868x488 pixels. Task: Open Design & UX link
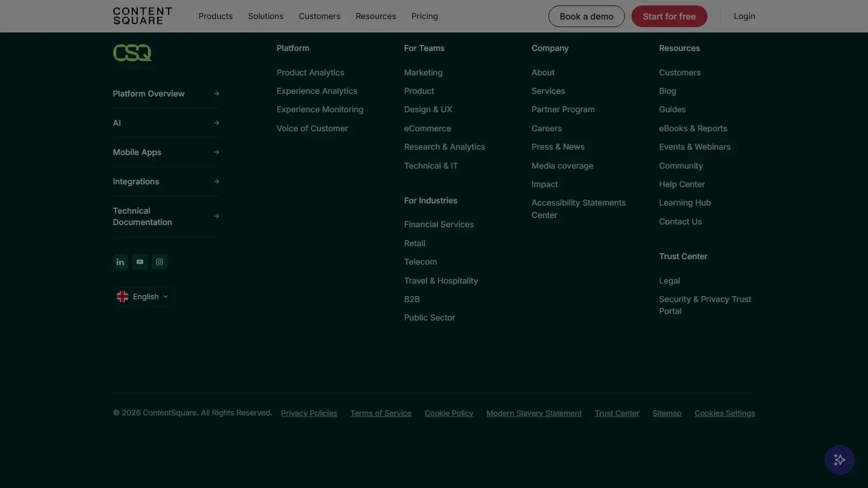(428, 110)
